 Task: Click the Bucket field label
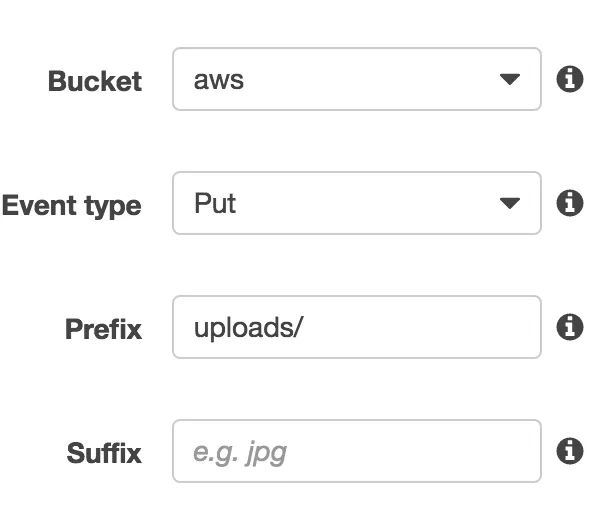point(95,81)
